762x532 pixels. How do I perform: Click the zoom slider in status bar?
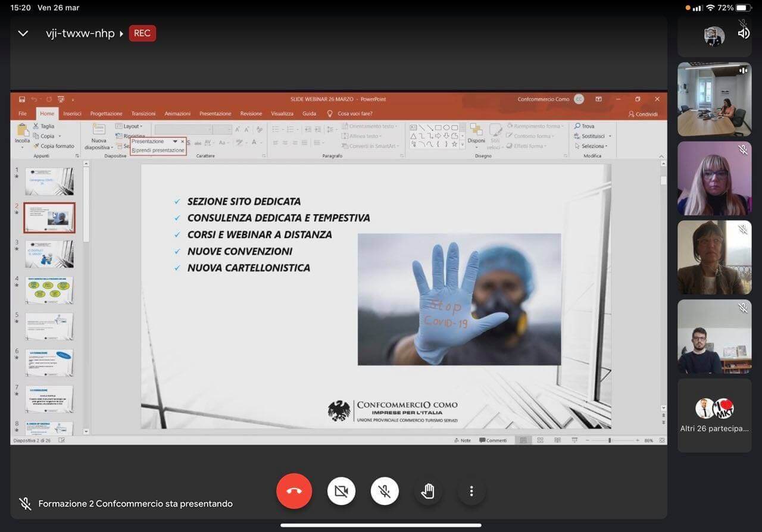click(x=609, y=440)
